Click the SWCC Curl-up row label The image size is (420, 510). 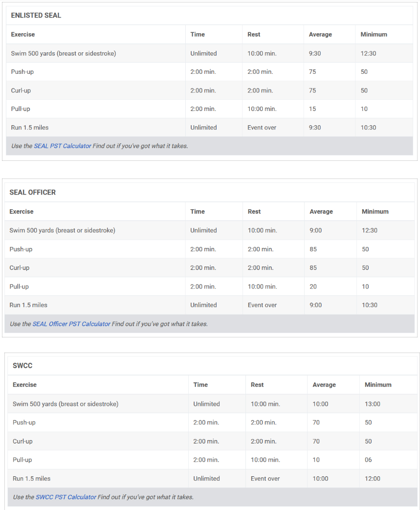(22, 442)
